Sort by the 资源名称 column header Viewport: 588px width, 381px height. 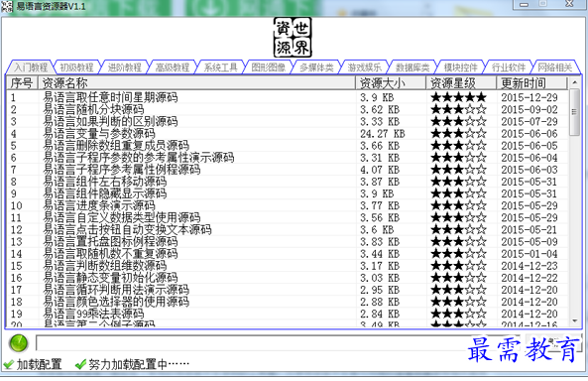click(x=196, y=83)
